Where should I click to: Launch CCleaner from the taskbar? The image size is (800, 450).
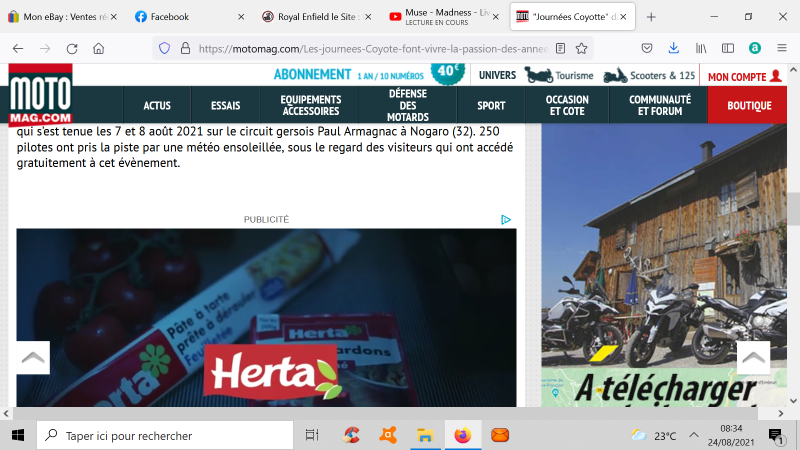351,435
